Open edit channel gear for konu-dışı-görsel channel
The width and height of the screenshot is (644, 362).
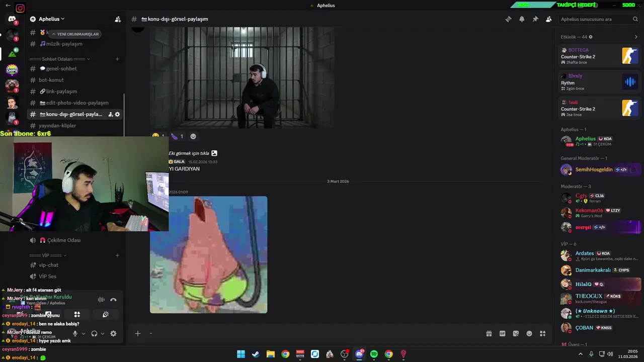pos(117,114)
